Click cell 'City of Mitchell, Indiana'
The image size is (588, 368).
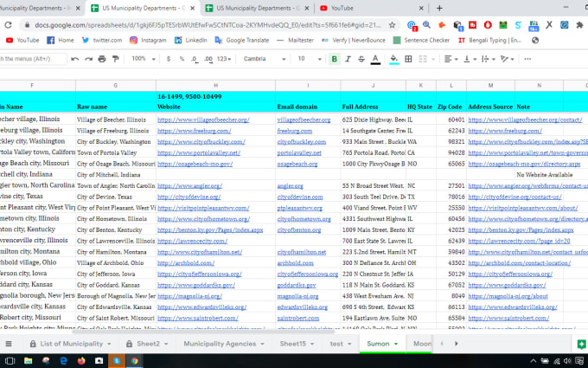(116, 175)
